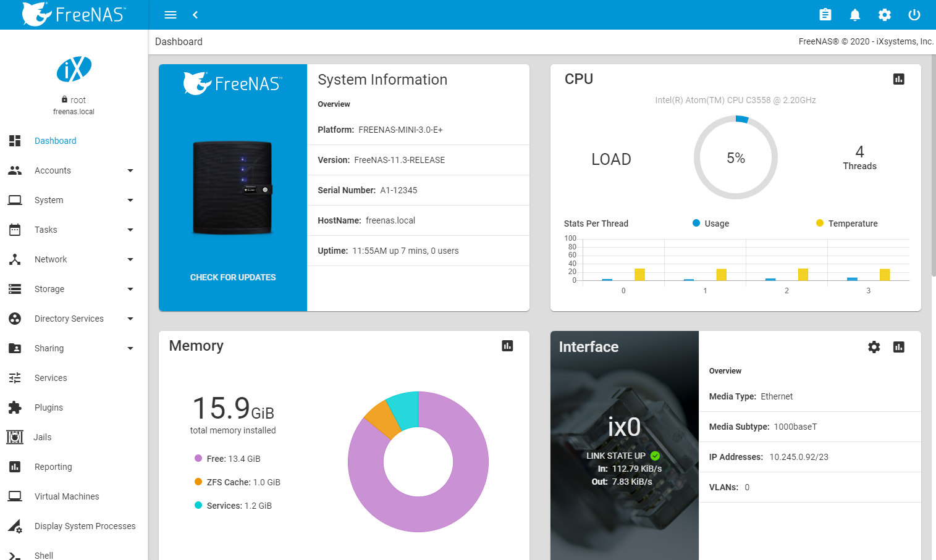Viewport: 936px width, 560px height.
Task: Click thread 3 temperature bar
Action: (885, 275)
